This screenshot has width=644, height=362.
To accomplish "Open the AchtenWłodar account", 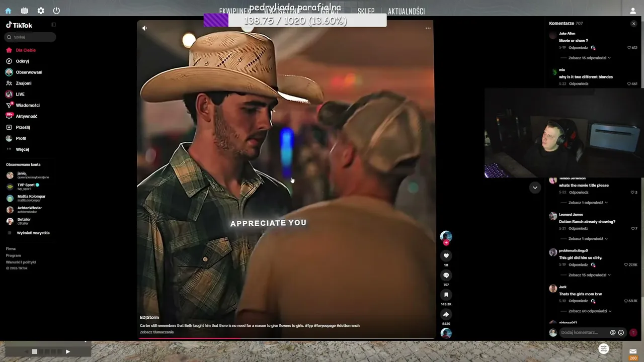I will [x=24, y=210].
